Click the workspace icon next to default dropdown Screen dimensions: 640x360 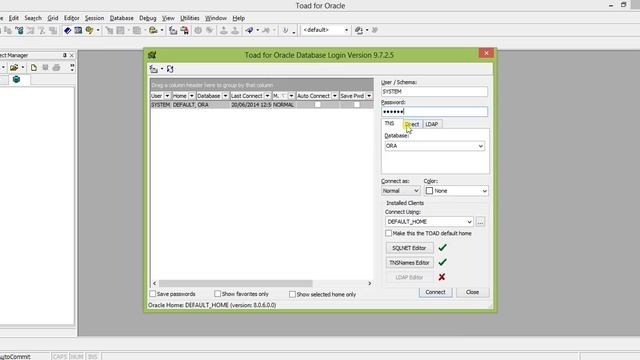359,30
